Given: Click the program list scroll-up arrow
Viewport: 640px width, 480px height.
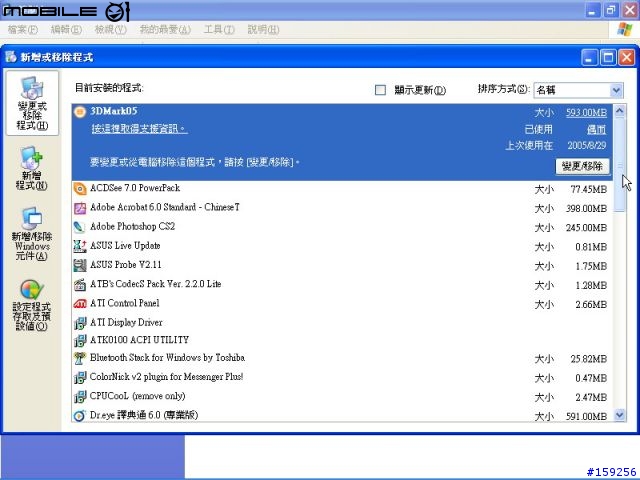Looking at the screenshot, I should click(x=620, y=111).
